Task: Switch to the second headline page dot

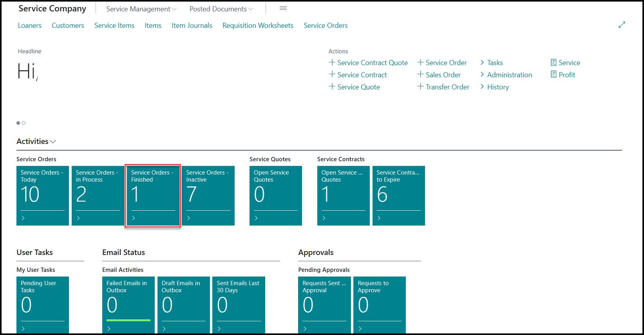Action: coord(24,123)
